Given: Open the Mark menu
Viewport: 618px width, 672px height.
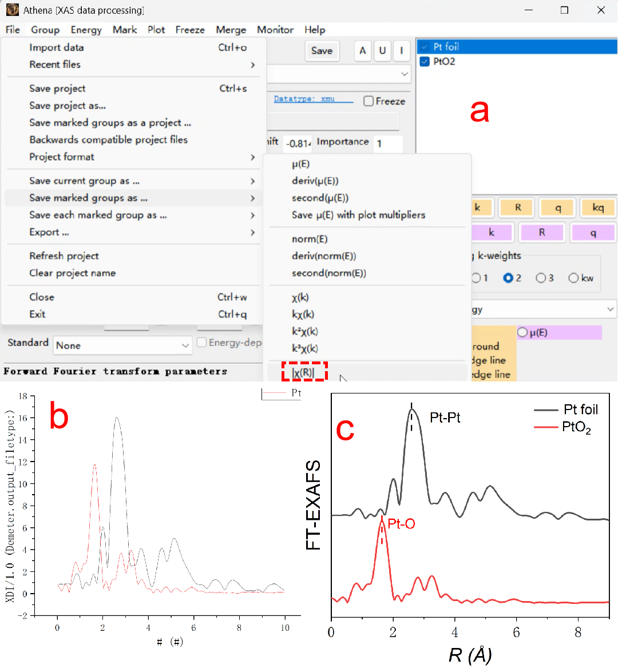Looking at the screenshot, I should coord(125,30).
